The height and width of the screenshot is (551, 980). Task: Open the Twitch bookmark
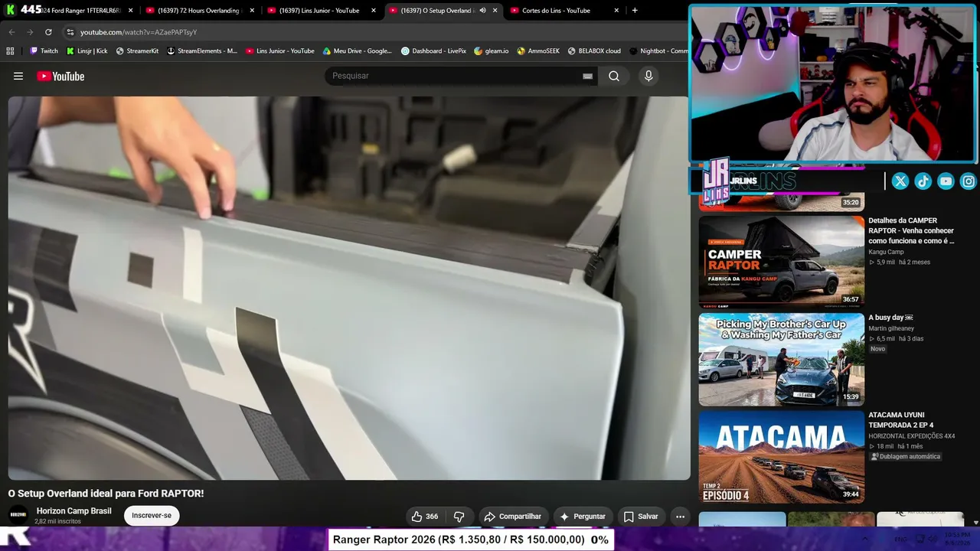click(44, 51)
